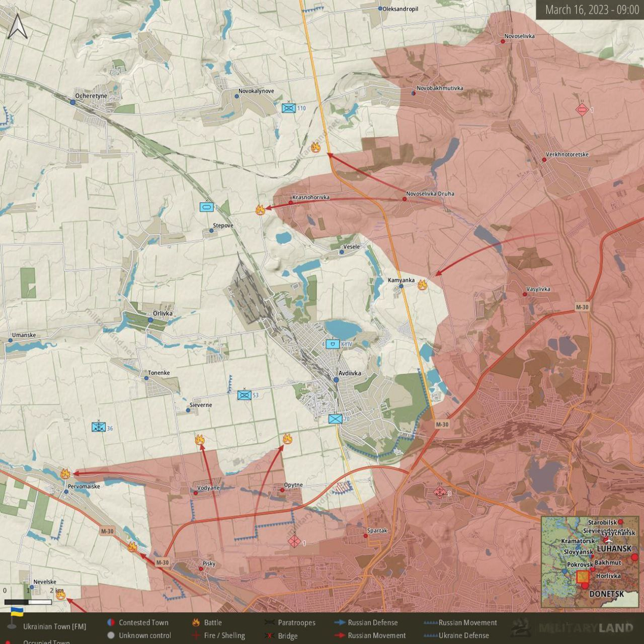Click the battle flame icon west of Krasnohorivka
Image resolution: width=644 pixels, height=644 pixels.
260,209
